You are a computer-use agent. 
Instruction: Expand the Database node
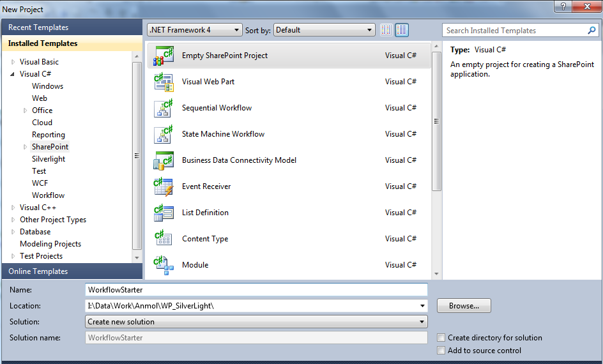point(13,232)
